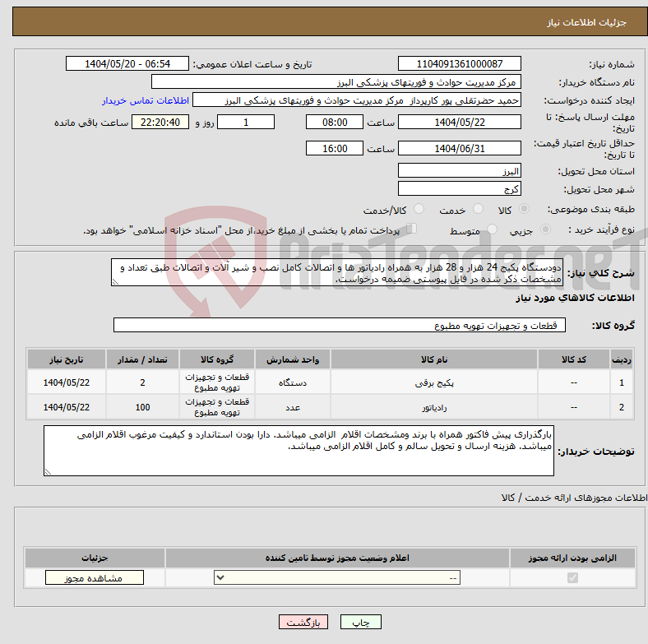Click the دستگاه unit cell
Viewport: 648px width, 644px height.
click(x=293, y=382)
